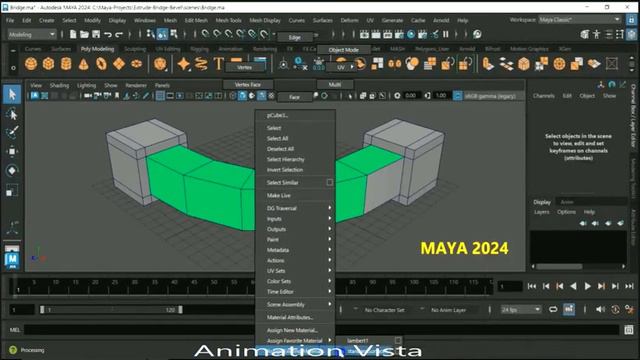640x360 pixels.
Task: Expand the Inputs submenu
Action: (x=296, y=219)
